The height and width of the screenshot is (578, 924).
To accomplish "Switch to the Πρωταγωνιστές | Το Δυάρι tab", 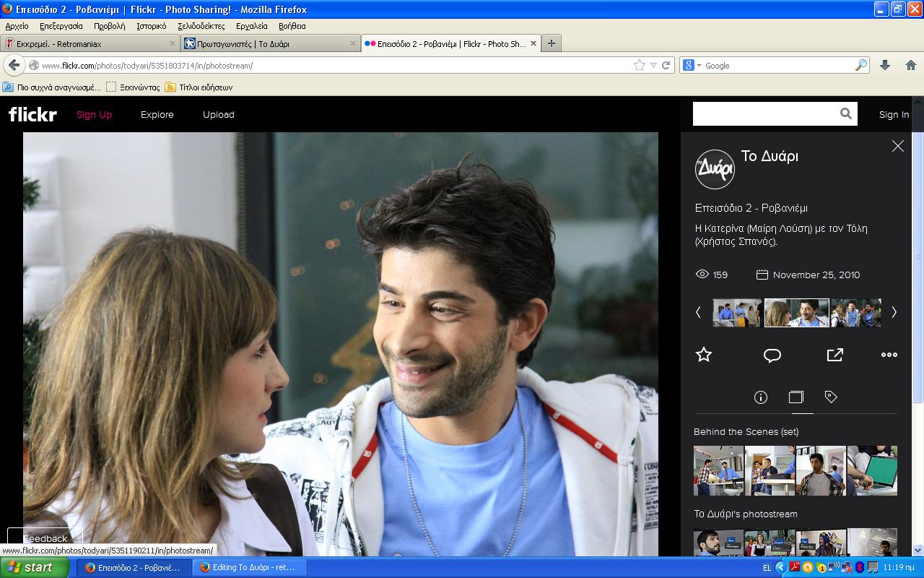I will (243, 44).
